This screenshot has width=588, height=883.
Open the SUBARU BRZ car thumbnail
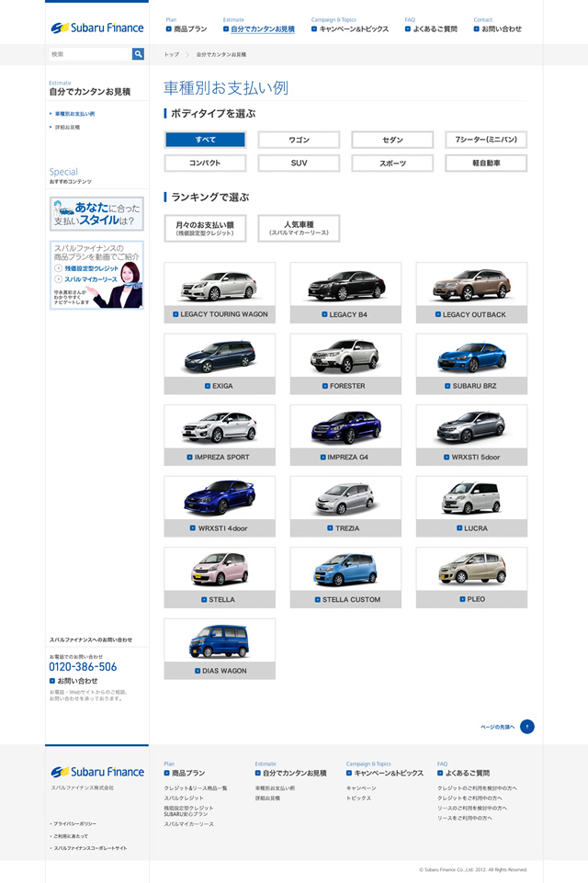click(472, 364)
